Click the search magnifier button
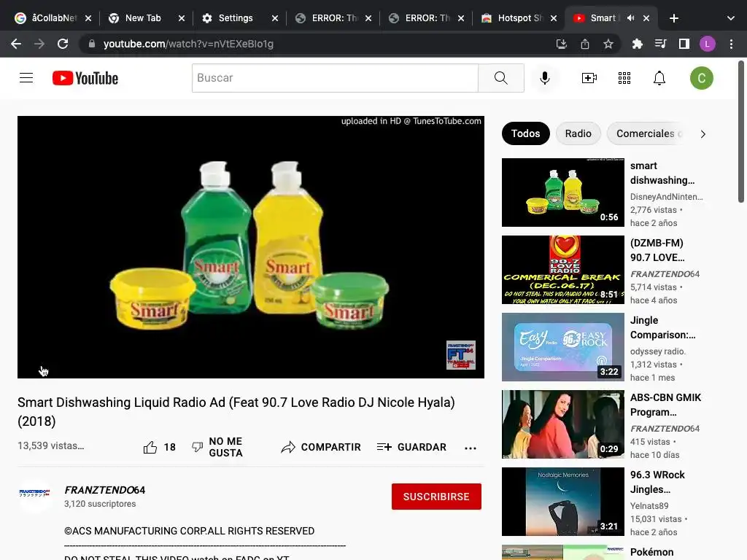This screenshot has height=560, width=747. (500, 77)
